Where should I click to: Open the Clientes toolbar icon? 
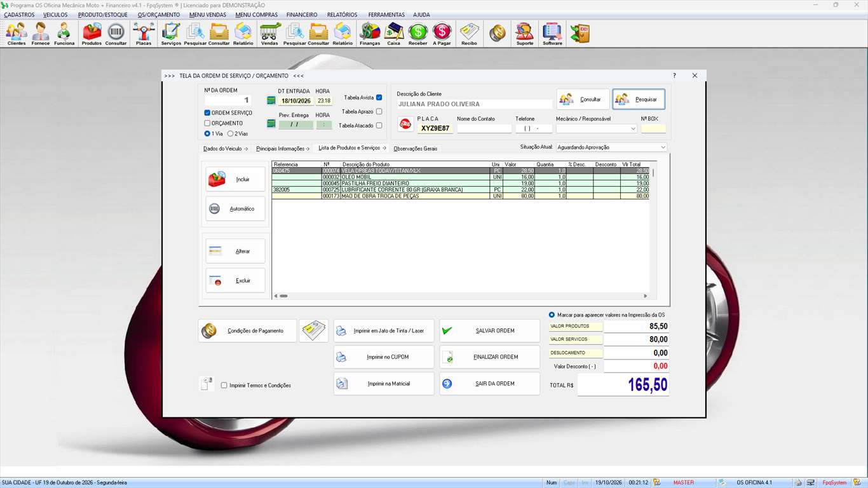pyautogui.click(x=17, y=34)
